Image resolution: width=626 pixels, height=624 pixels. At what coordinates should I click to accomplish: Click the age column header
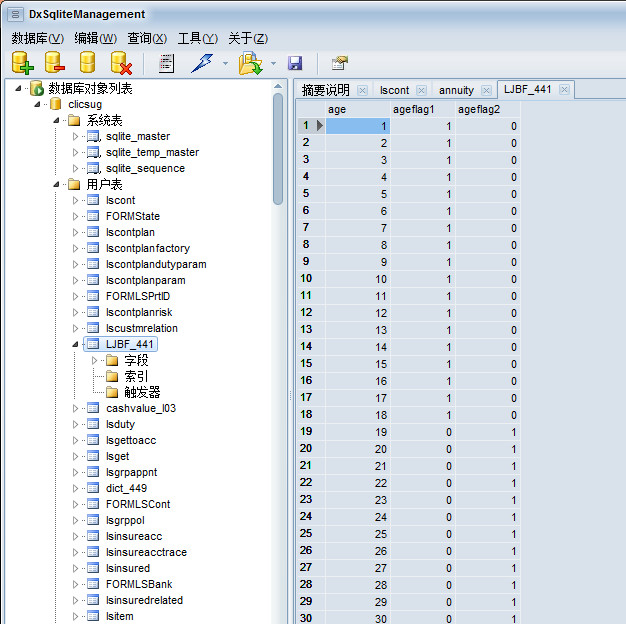358,109
